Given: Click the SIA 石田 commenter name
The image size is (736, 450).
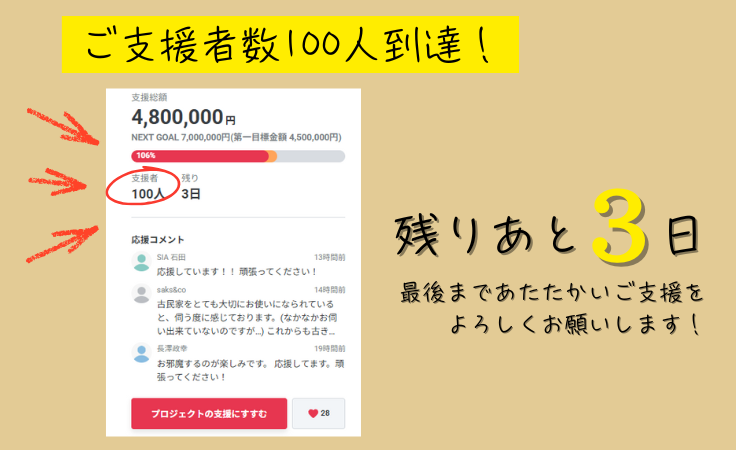Looking at the screenshot, I should tap(171, 257).
